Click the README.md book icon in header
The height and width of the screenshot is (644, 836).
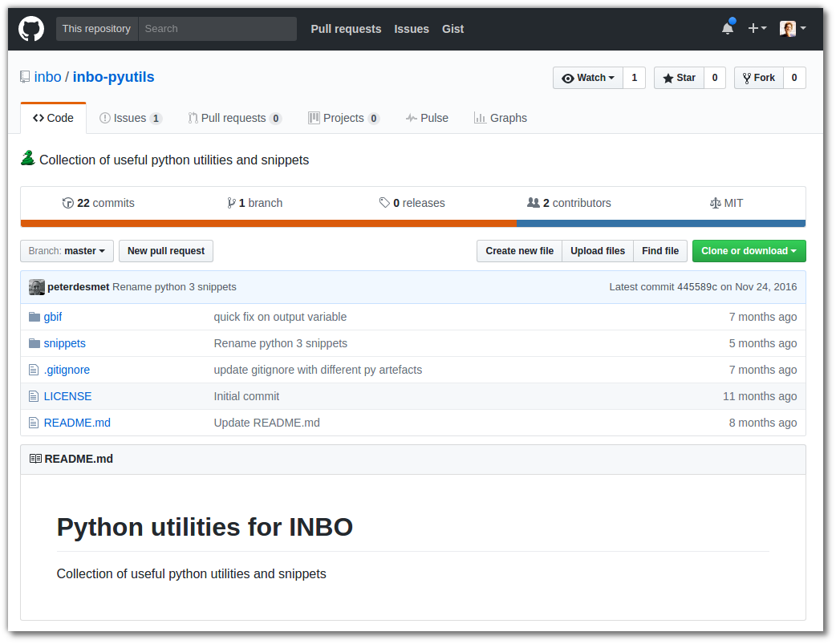(36, 459)
